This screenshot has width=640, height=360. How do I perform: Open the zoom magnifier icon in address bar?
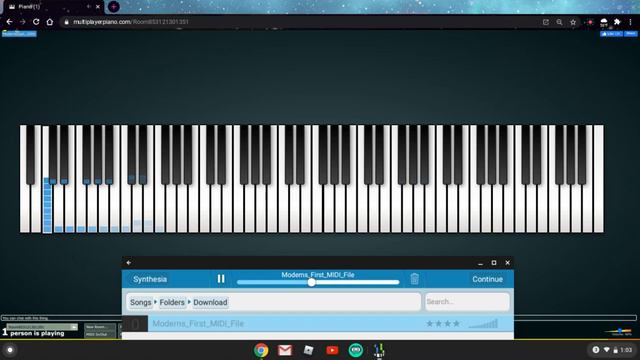(x=560, y=22)
